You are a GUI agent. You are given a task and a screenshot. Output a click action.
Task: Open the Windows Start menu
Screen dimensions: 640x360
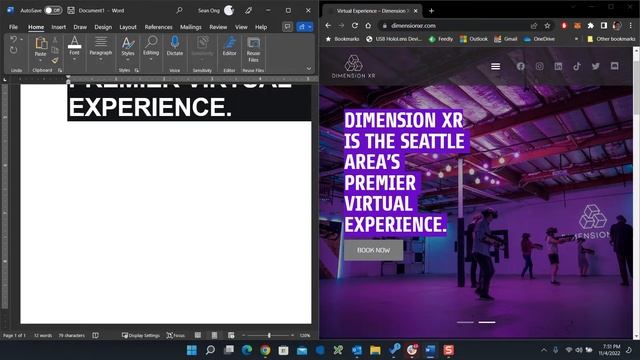[191, 350]
